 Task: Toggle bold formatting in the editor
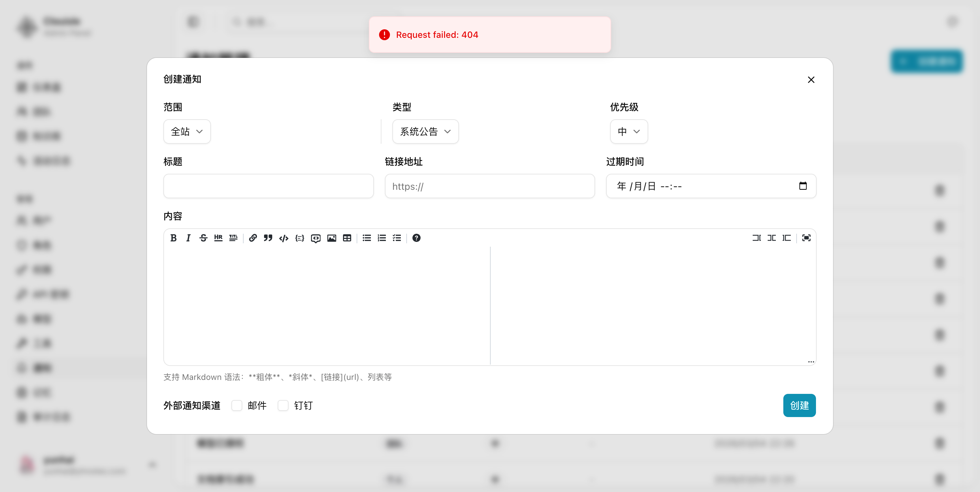pos(174,238)
